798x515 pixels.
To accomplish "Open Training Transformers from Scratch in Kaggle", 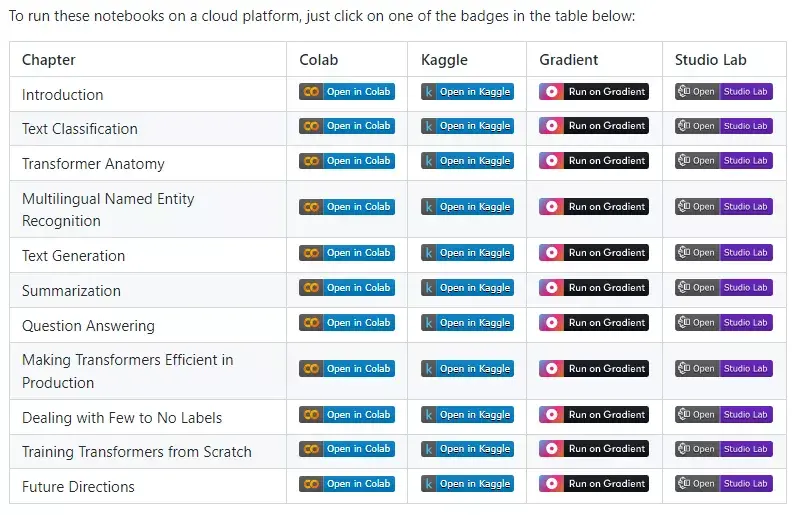I will 467,449.
